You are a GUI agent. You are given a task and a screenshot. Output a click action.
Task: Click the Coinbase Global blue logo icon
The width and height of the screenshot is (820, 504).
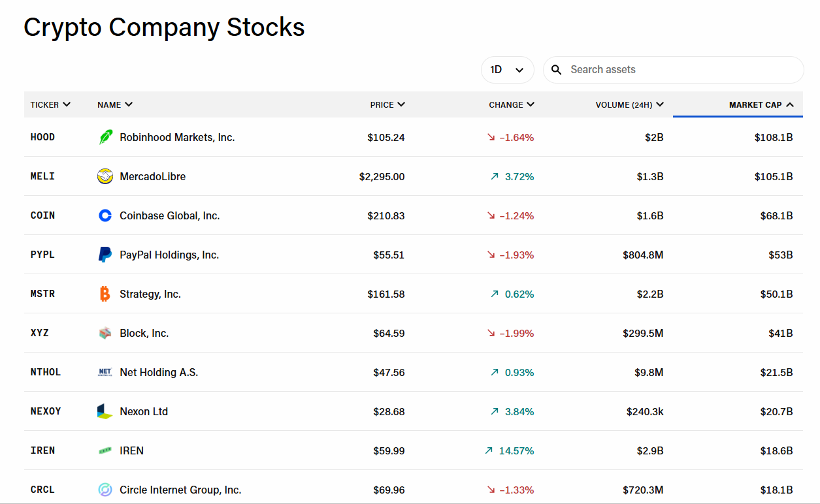(x=105, y=215)
